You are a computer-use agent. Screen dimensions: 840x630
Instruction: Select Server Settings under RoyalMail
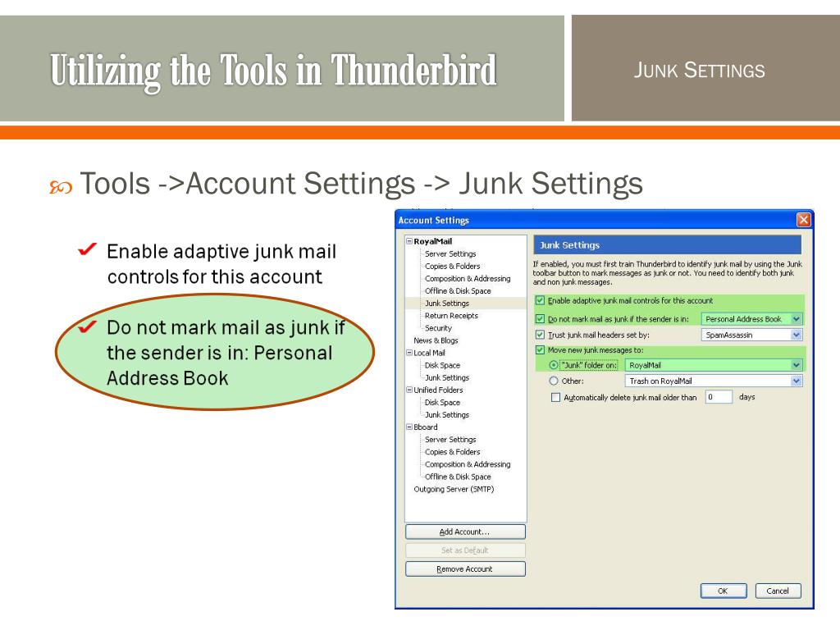pos(450,254)
